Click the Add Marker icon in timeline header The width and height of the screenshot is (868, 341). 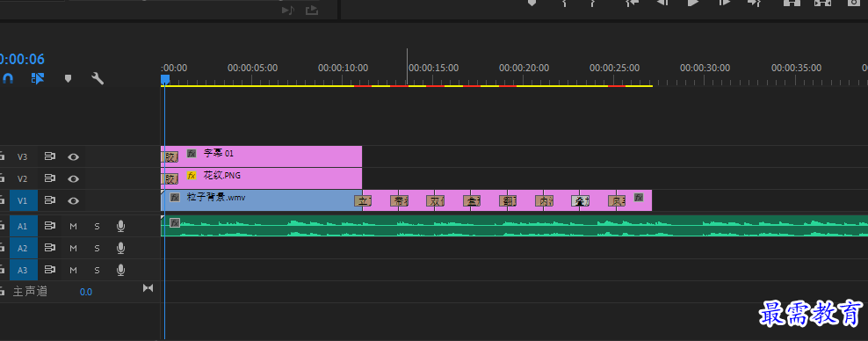point(69,78)
